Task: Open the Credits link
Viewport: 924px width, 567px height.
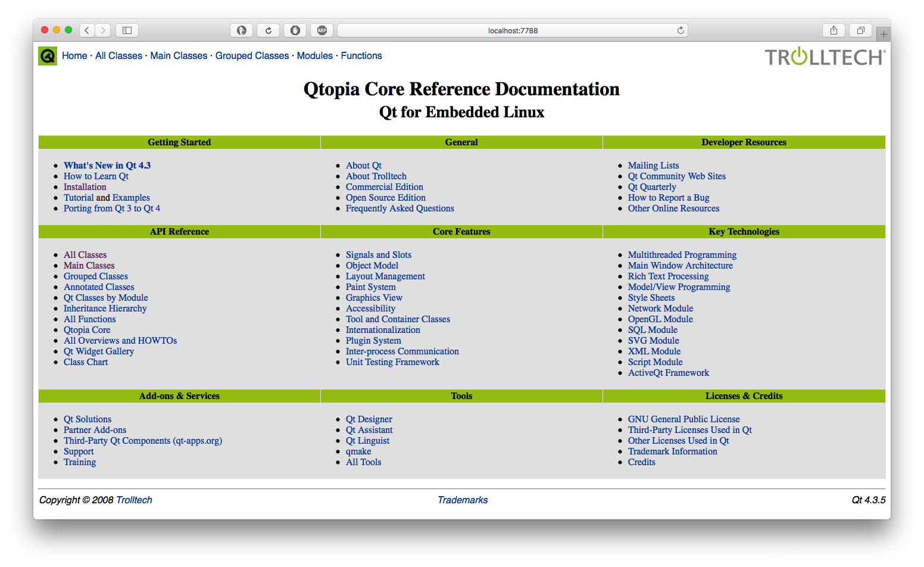Action: (641, 462)
